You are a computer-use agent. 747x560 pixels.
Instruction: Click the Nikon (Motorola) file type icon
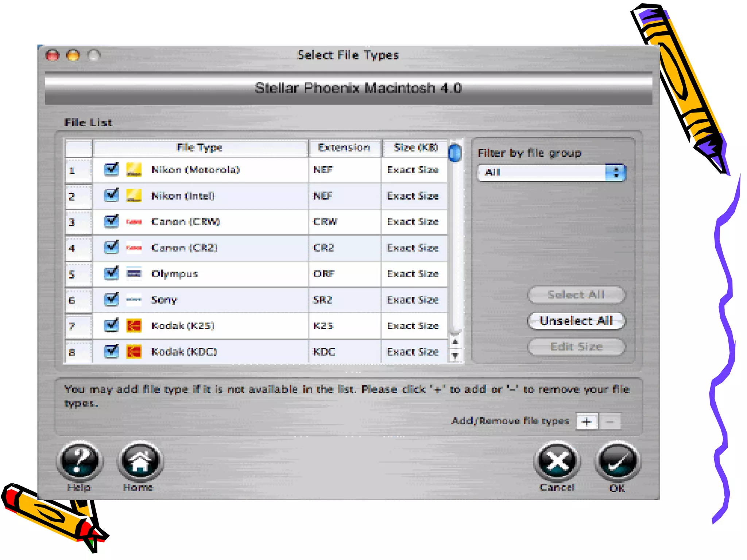tap(134, 170)
